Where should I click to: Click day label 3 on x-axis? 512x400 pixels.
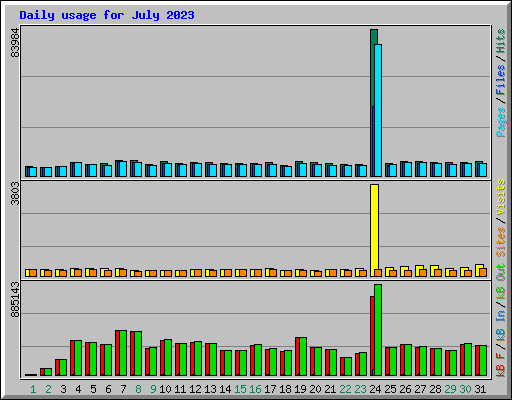tap(63, 389)
